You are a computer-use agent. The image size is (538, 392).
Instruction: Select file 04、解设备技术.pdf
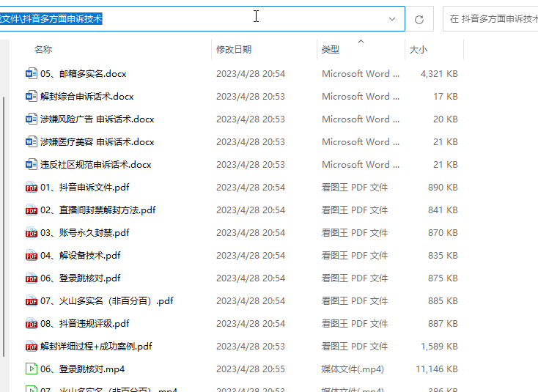(81, 255)
